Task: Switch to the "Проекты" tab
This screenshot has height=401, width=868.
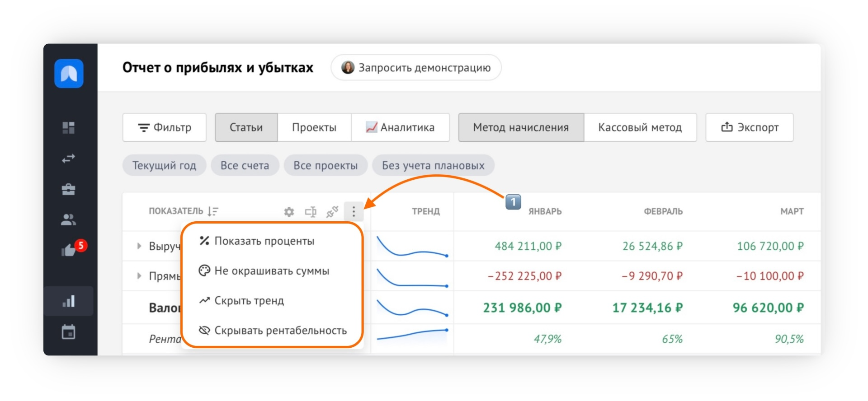Action: point(314,127)
